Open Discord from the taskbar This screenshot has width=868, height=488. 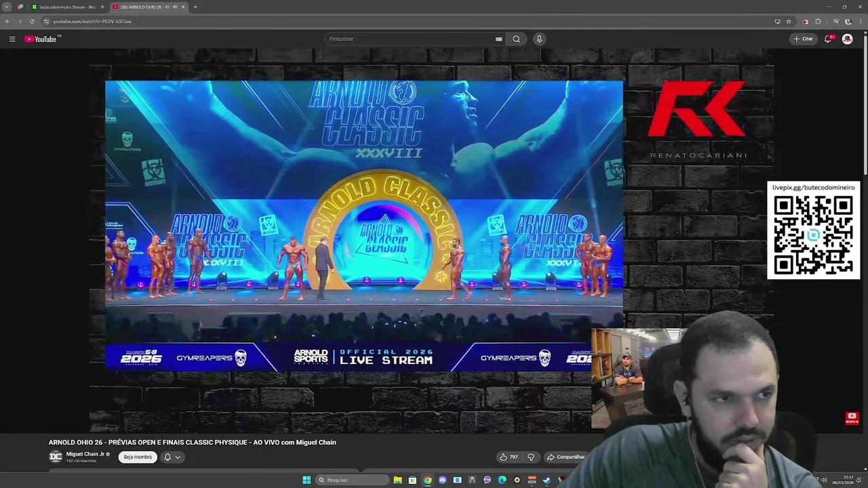(x=442, y=480)
